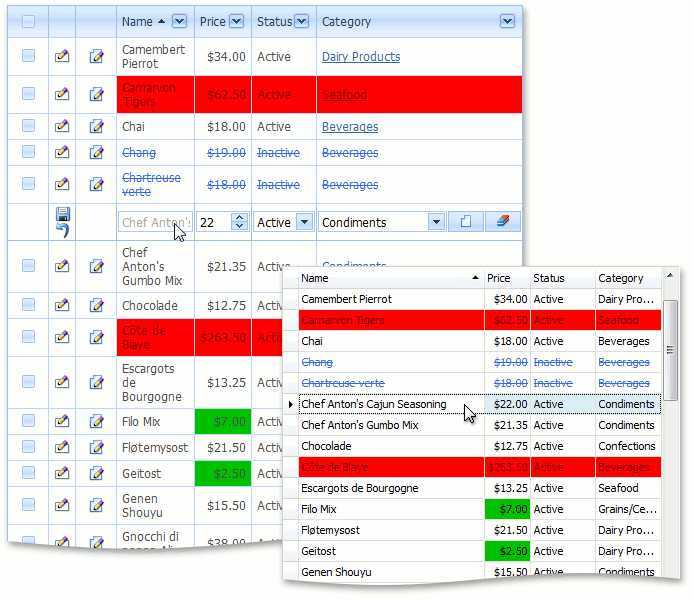Sort by the Price header in the web grid
The height and width of the screenshot is (600, 693).
click(213, 22)
